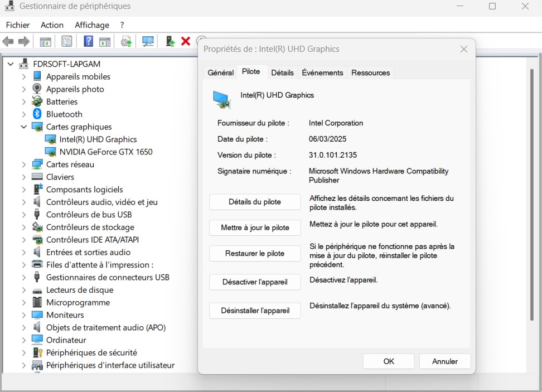Expand the Moniteurs category

click(24, 315)
